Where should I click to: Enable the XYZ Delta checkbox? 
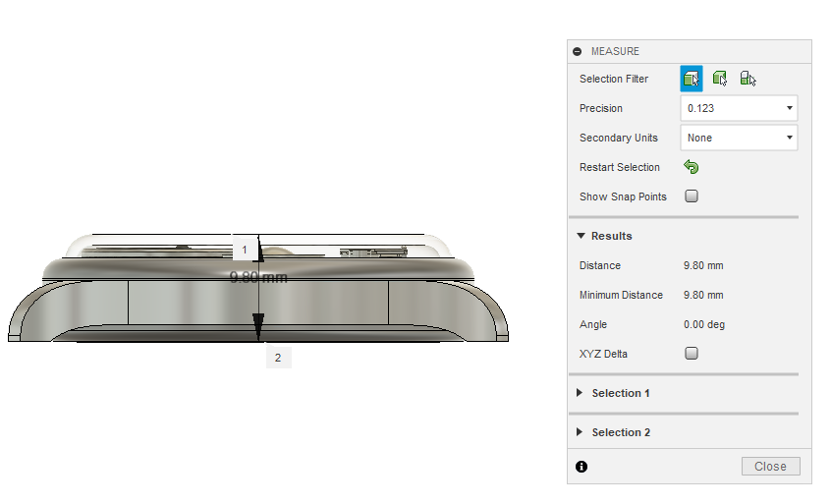coord(692,353)
